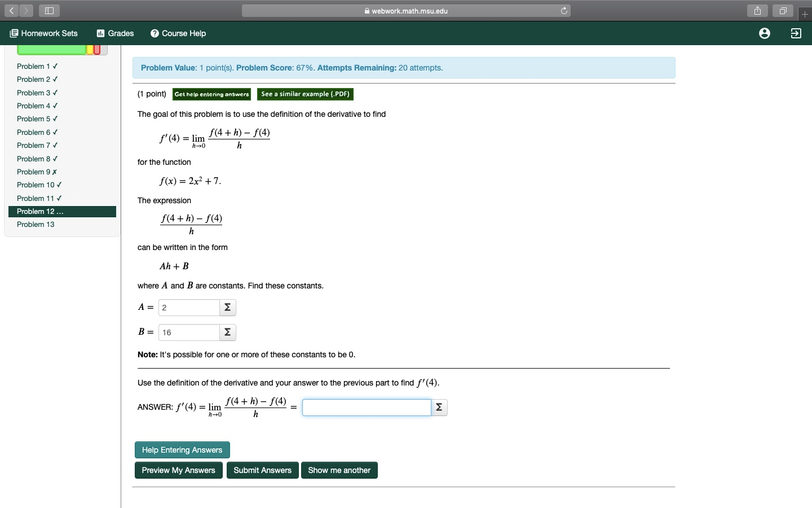Click the webwork.math.msu.edu address bar
The height and width of the screenshot is (508, 812).
click(x=406, y=11)
